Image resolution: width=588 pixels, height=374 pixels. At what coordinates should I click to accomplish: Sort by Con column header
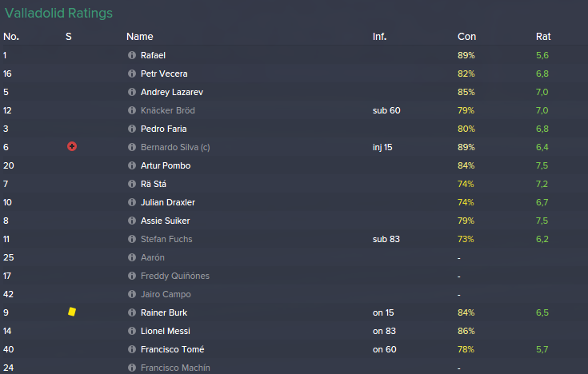466,37
